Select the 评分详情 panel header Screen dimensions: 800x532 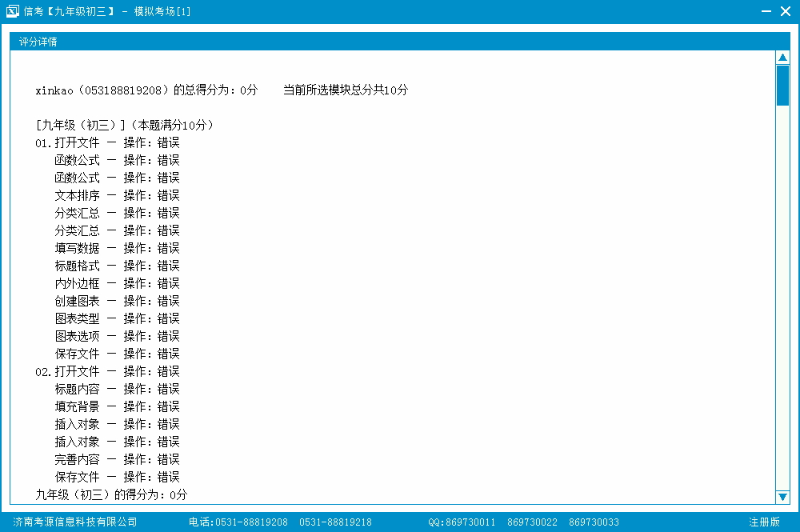(x=38, y=42)
